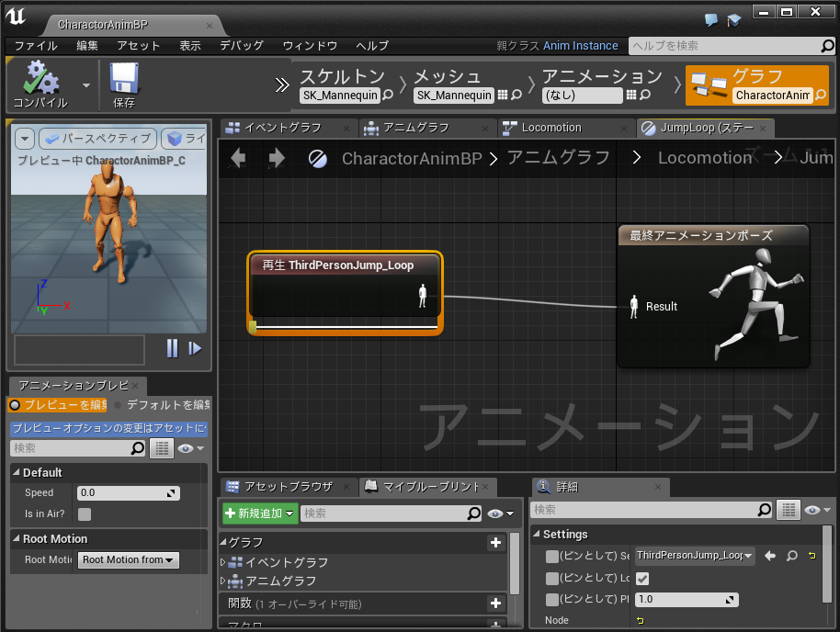Find SK_Mannequin skeleton in content browser
Screen dimensions: 840x632
click(388, 95)
